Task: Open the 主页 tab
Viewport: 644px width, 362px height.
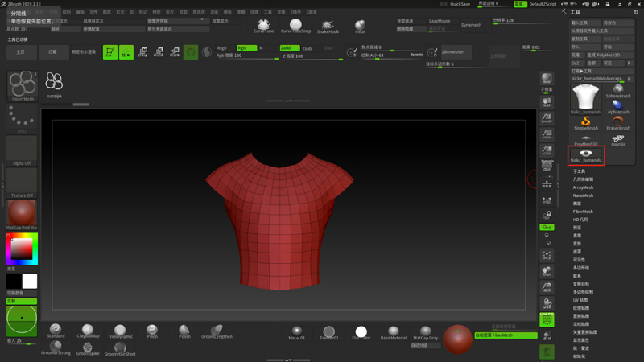Action: coord(21,52)
